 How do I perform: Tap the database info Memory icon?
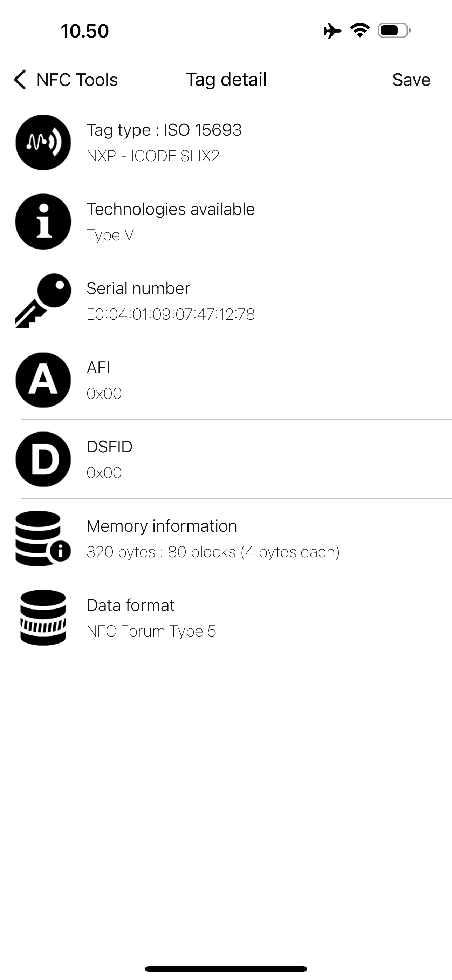pos(43,538)
